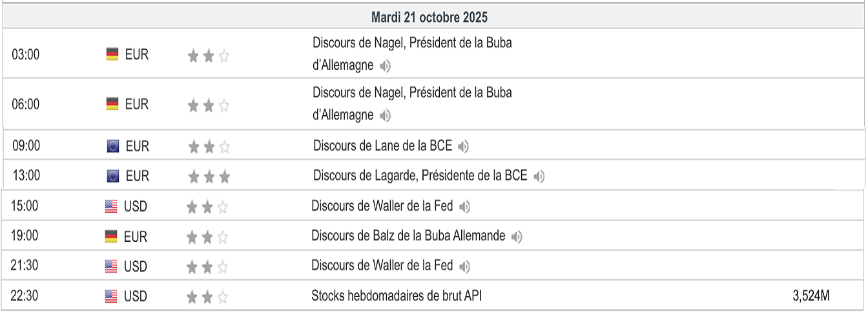
Task: Click speaker icon beside Lane BCE speech
Action: 463,147
